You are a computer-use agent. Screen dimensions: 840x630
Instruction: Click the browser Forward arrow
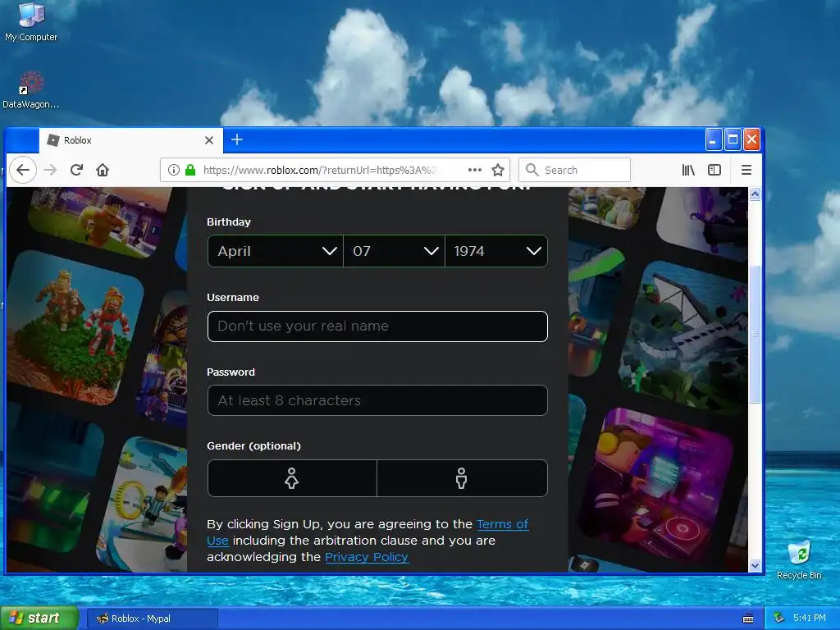coord(50,170)
